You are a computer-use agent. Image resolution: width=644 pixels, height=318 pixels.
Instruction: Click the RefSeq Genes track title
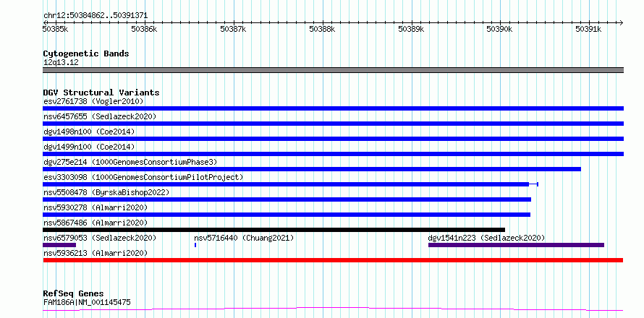74,294
